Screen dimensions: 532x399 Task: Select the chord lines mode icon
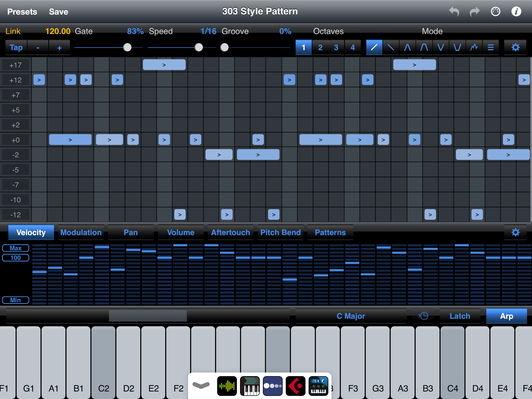point(490,47)
